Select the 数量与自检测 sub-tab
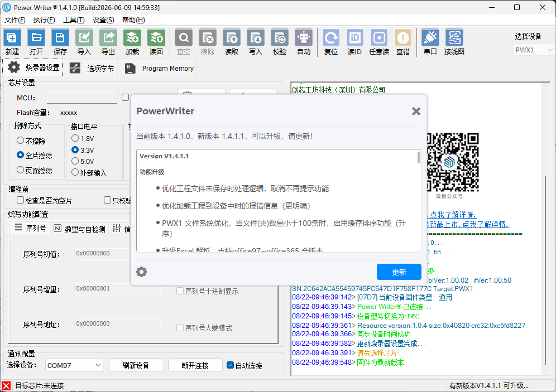Viewport: 556px width, 392px height. pyautogui.click(x=79, y=229)
